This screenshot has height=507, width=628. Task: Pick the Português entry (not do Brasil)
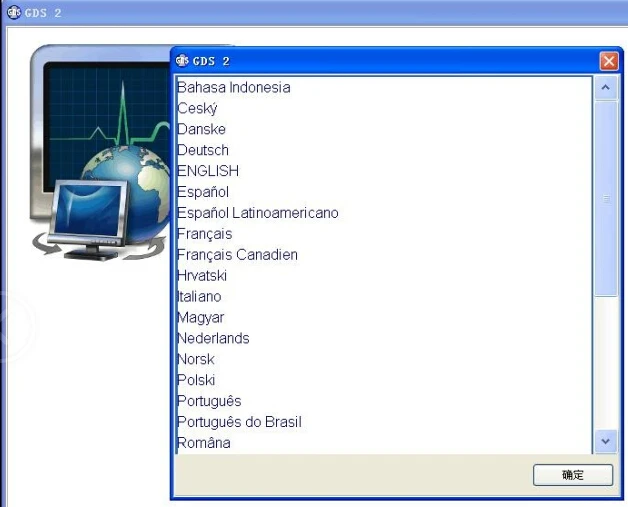coord(384,401)
